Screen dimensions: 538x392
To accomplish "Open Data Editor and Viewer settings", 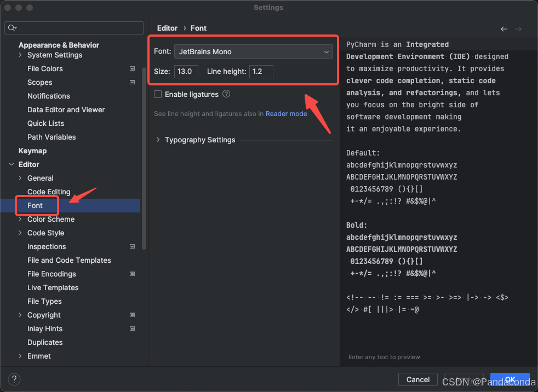I will click(66, 109).
